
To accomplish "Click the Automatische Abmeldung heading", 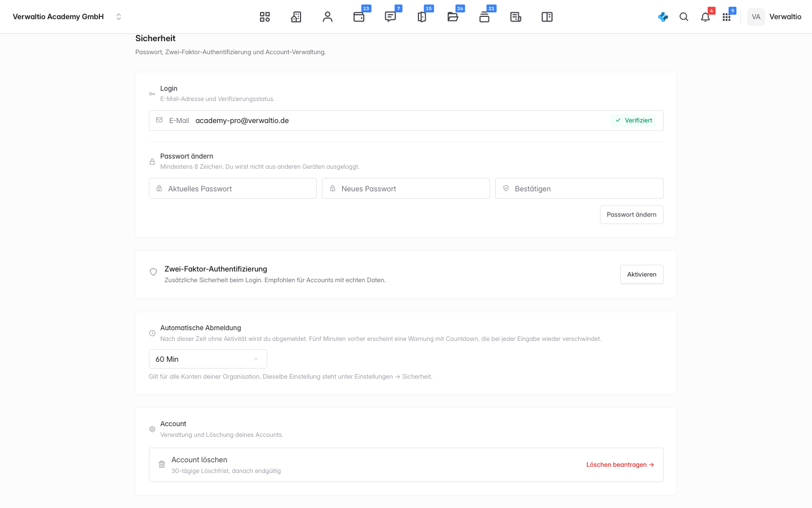I will [x=201, y=328].
